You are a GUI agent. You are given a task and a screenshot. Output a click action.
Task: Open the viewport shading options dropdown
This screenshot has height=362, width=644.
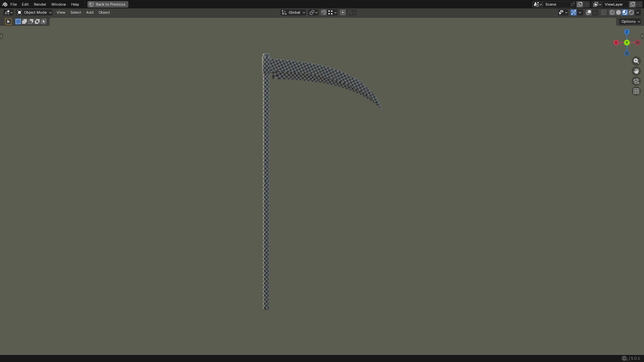(638, 12)
